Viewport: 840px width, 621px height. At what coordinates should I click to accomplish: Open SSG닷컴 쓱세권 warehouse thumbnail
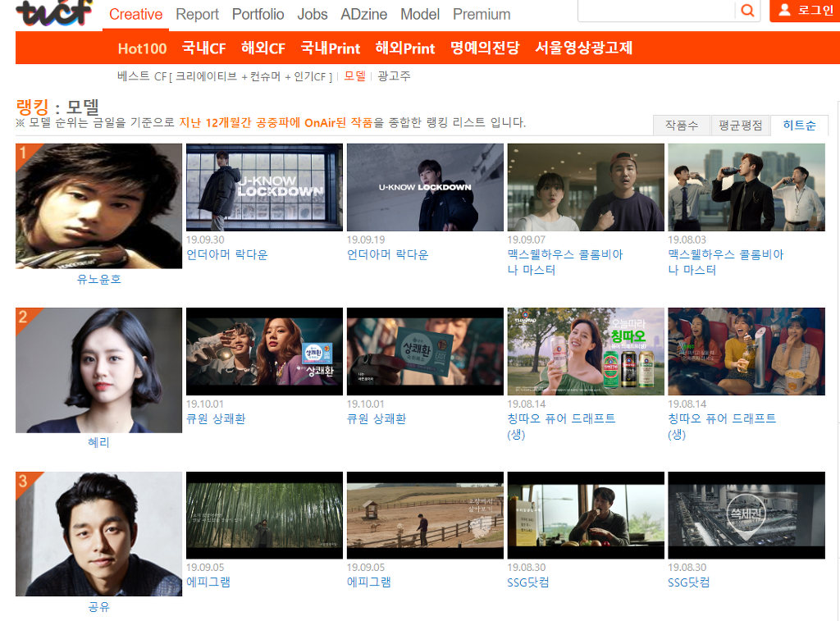746,515
